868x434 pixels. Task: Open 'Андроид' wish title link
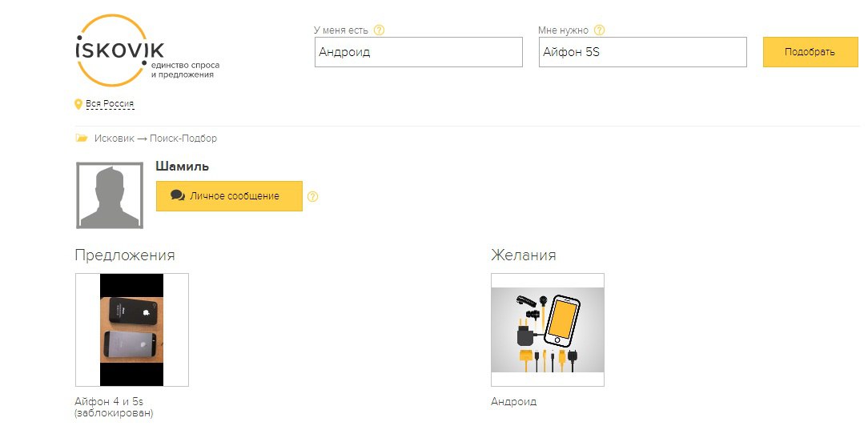pos(514,402)
